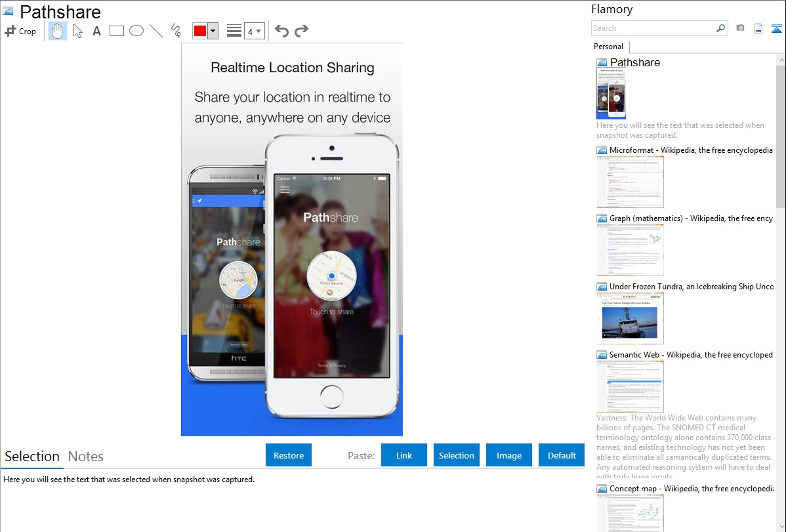The height and width of the screenshot is (532, 786).
Task: Click the Pathshare screenshot in the main preview
Action: (x=292, y=239)
